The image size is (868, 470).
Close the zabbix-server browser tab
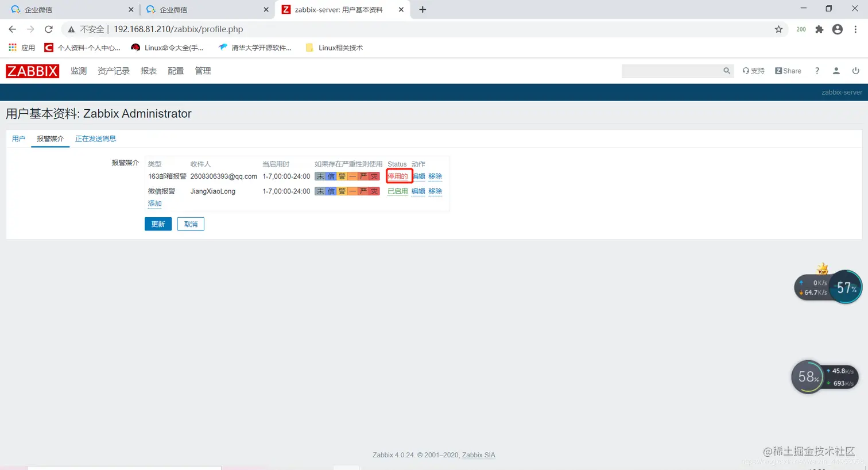pos(401,10)
